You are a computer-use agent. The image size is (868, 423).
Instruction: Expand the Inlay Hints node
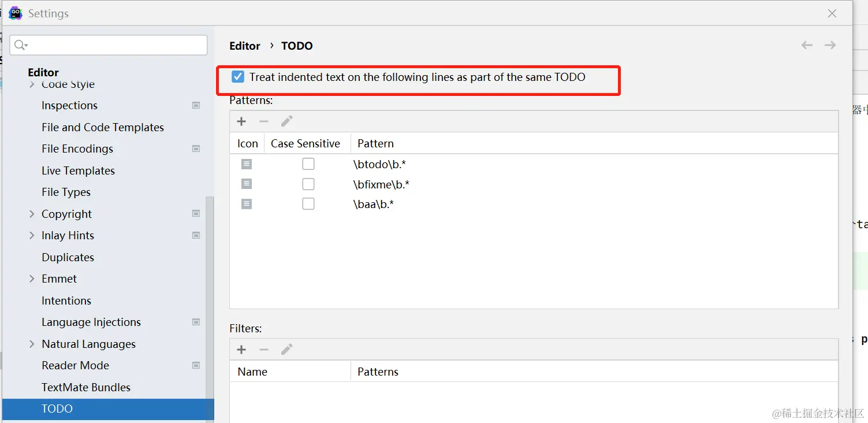click(x=32, y=236)
